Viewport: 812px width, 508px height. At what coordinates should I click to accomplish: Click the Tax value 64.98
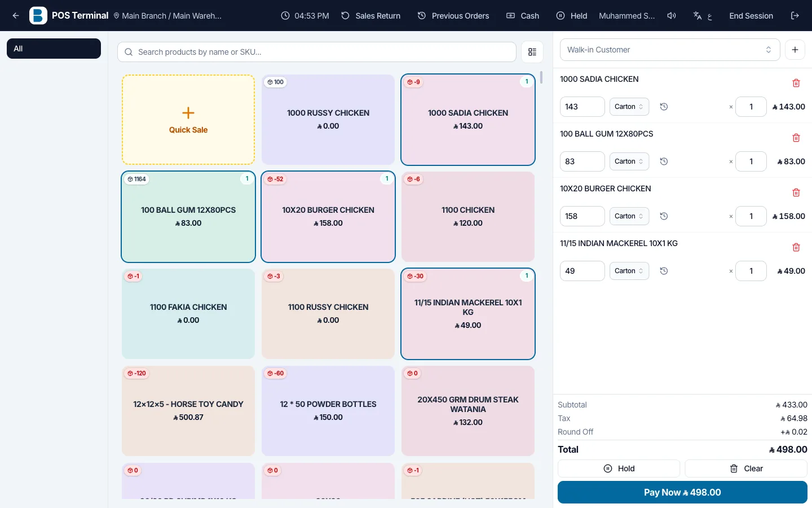794,418
